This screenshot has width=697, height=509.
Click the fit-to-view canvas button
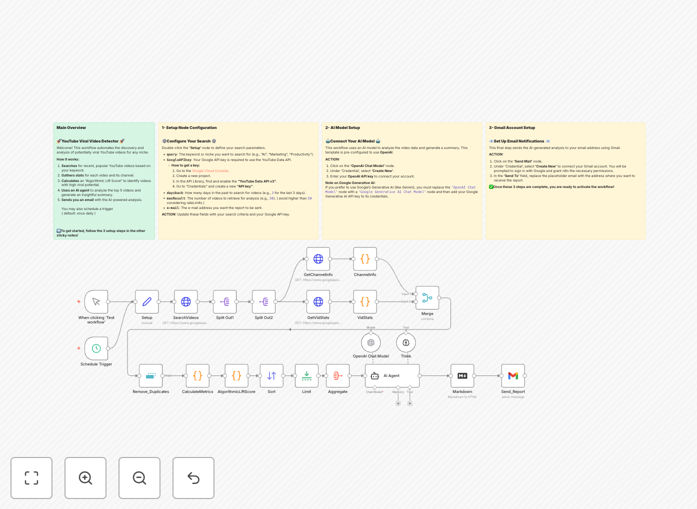32,478
